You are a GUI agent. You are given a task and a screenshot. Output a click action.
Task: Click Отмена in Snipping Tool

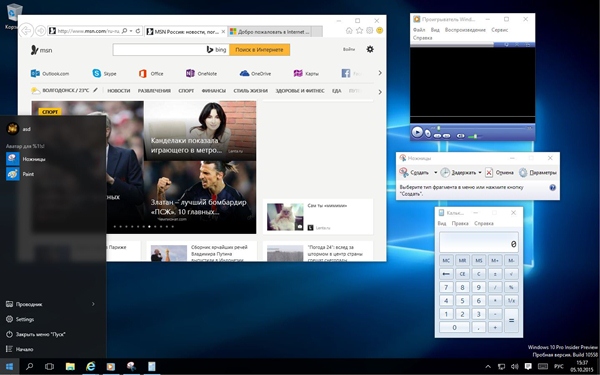click(x=499, y=173)
